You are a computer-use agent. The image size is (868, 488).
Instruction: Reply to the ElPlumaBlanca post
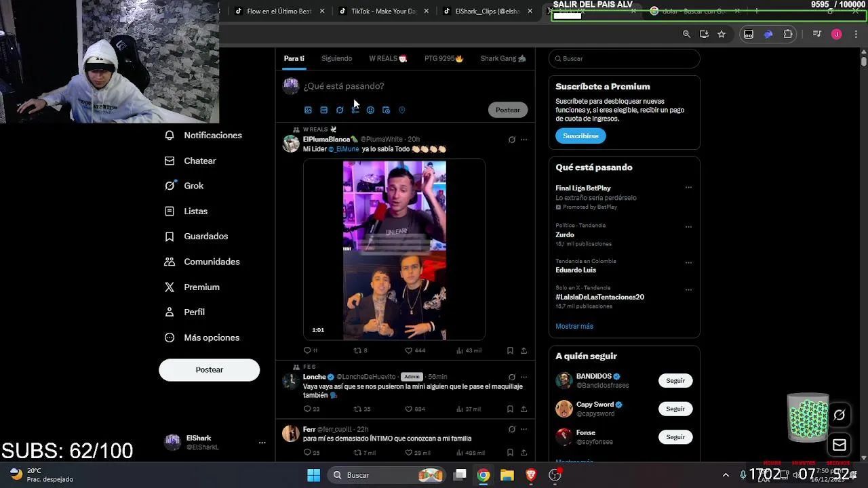(310, 350)
